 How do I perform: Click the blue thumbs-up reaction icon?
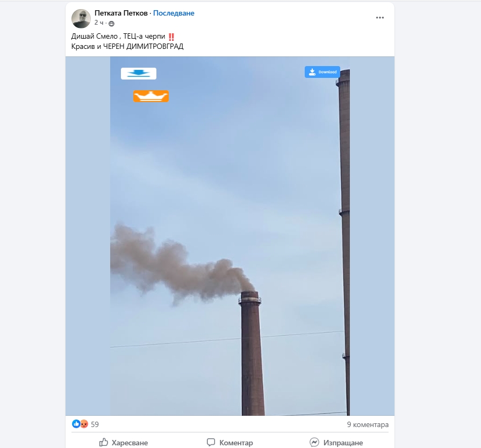coord(76,424)
